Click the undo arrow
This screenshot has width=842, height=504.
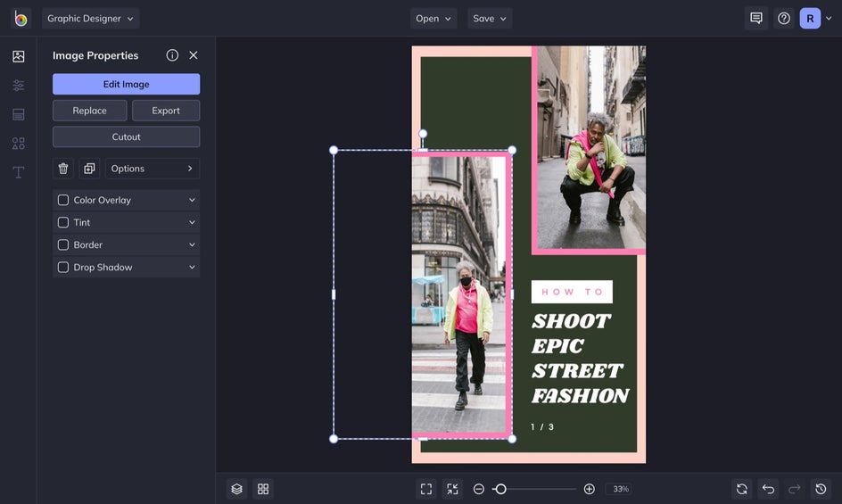pos(768,489)
